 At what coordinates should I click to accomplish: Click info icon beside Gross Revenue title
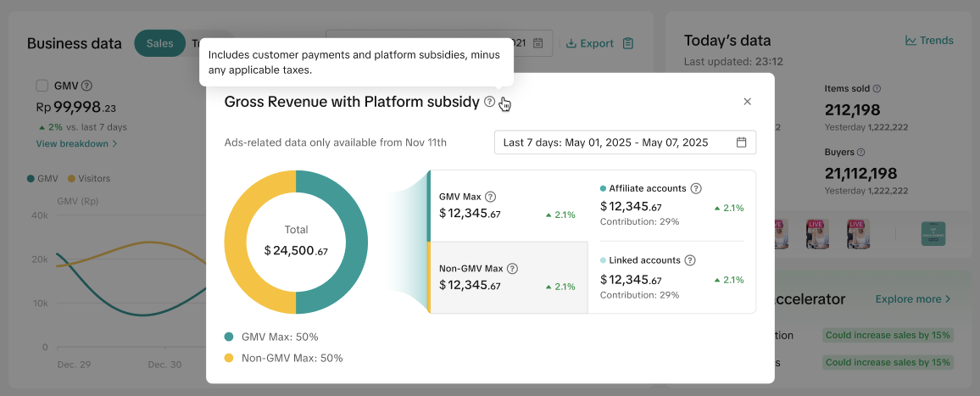click(x=489, y=102)
